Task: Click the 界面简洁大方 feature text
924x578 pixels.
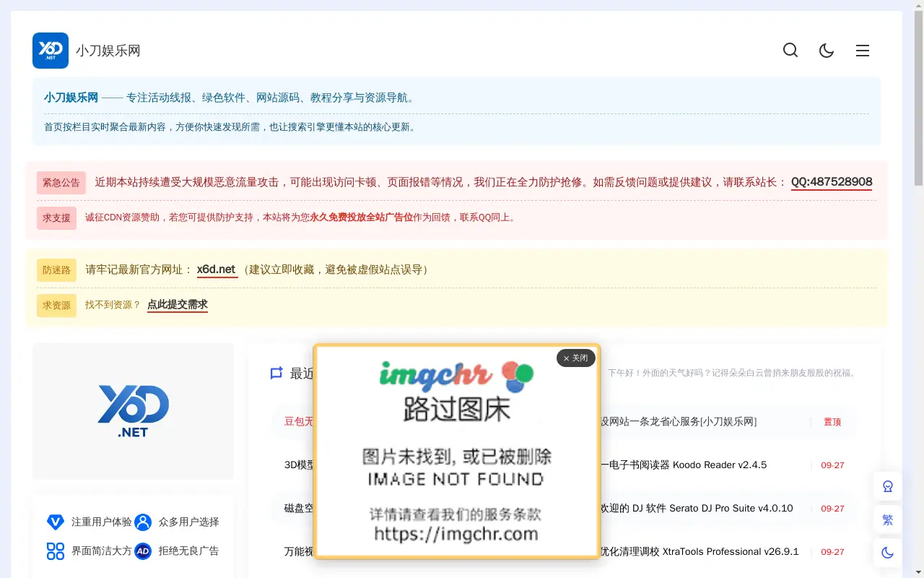Action: [102, 551]
